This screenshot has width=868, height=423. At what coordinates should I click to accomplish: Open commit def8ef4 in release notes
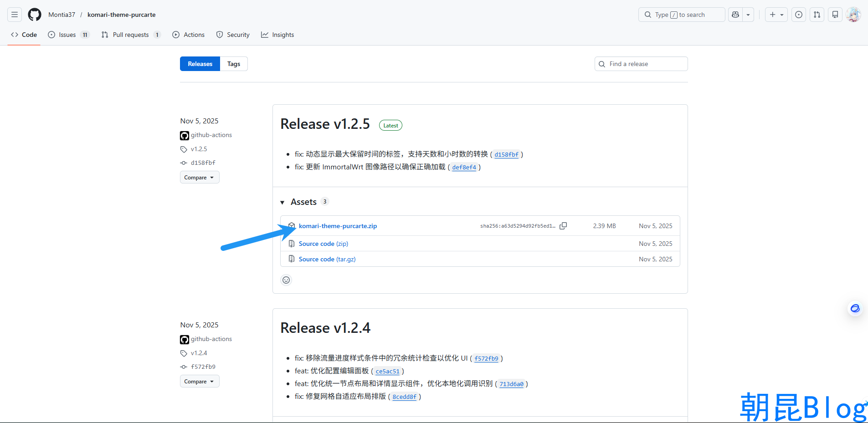(x=464, y=167)
